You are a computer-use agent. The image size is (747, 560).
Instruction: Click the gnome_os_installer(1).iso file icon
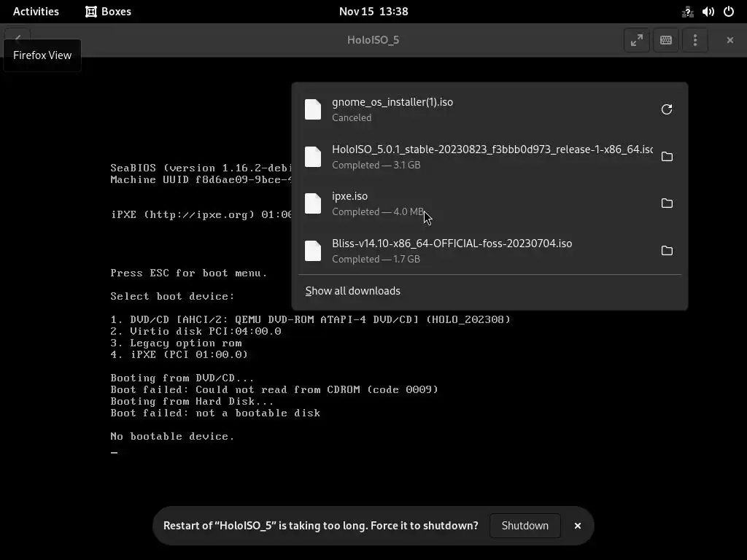313,109
